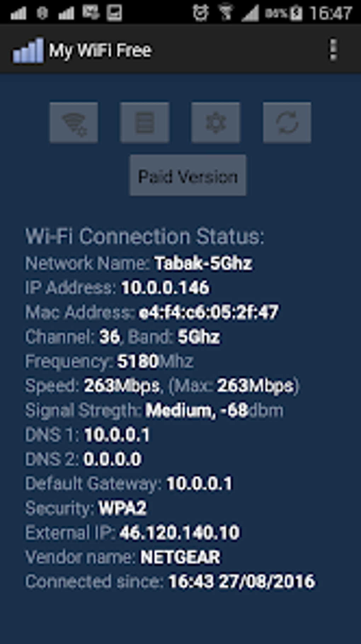Tap the Wi-Fi Connection Status heading
This screenshot has height=644, width=361.
[x=144, y=236]
